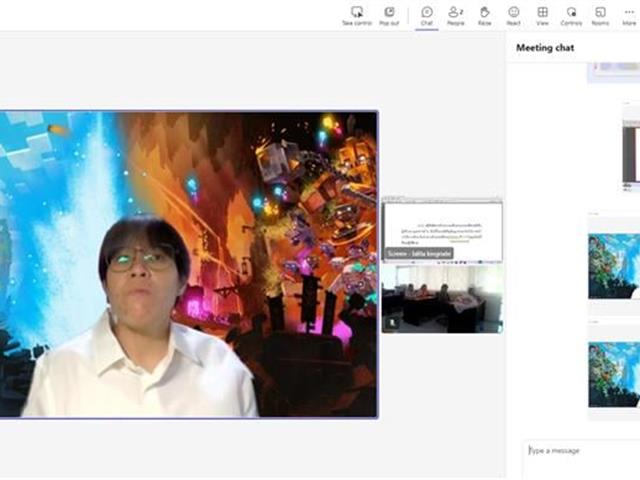This screenshot has height=480, width=640.
Task: Open the View layout options
Action: 542,16
